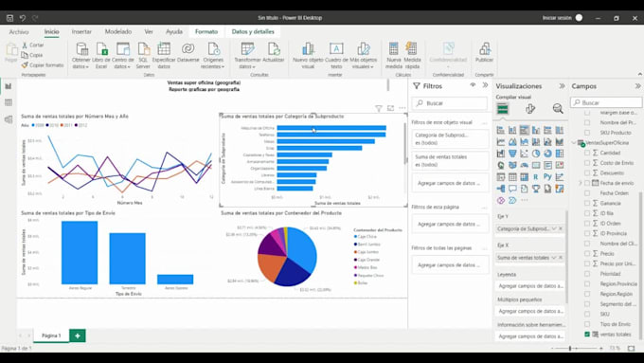Click the Publicar ribbon icon

[484, 53]
